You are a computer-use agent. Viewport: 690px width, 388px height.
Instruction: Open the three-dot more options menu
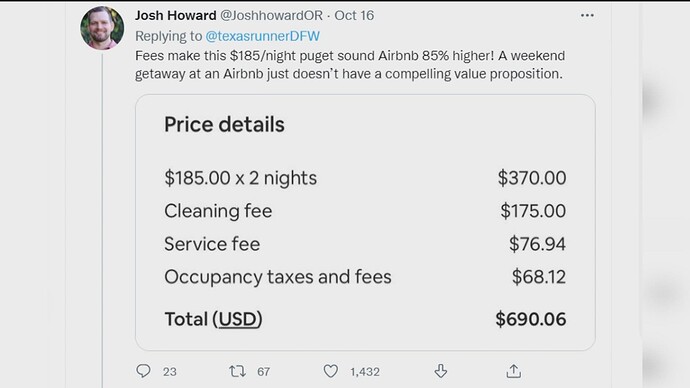pyautogui.click(x=587, y=15)
